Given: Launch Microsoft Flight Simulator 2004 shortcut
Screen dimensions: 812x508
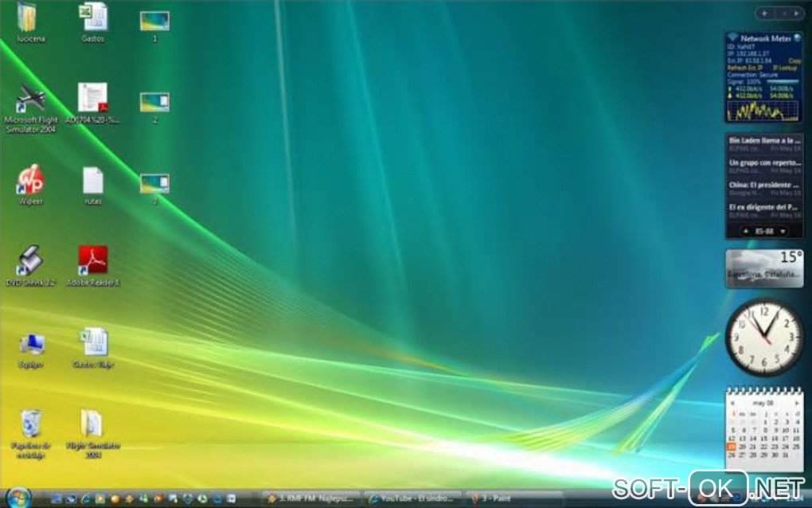Looking at the screenshot, I should pyautogui.click(x=30, y=107).
